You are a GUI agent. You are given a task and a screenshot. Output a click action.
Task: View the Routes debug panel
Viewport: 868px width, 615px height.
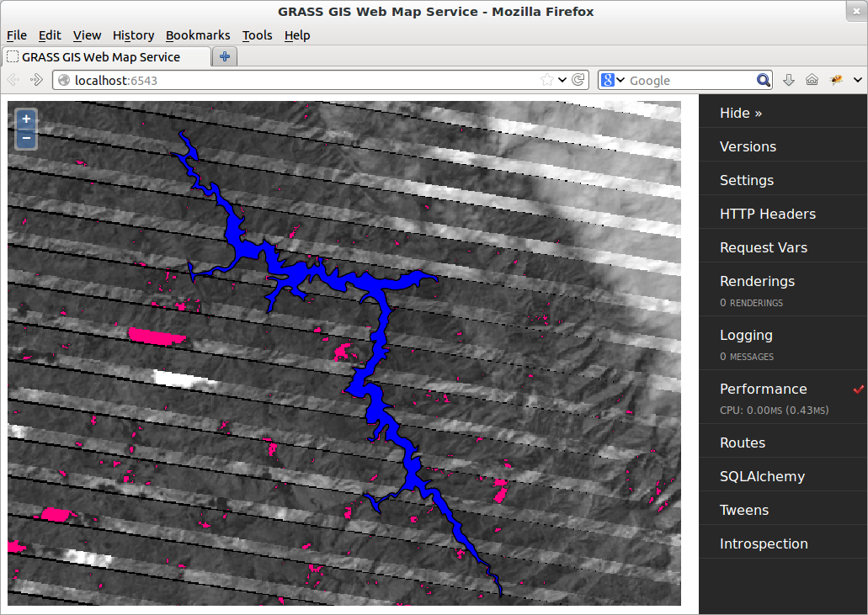[x=743, y=442]
